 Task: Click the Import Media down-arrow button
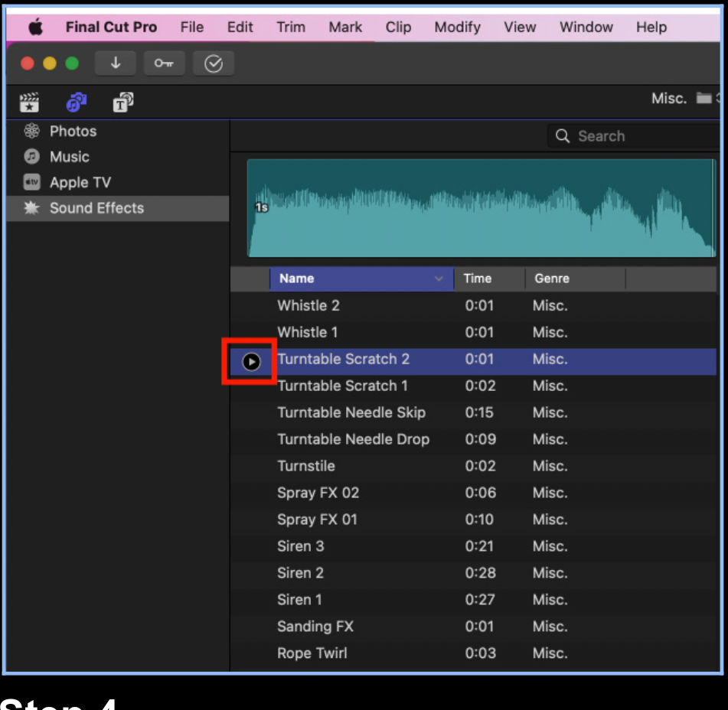115,63
